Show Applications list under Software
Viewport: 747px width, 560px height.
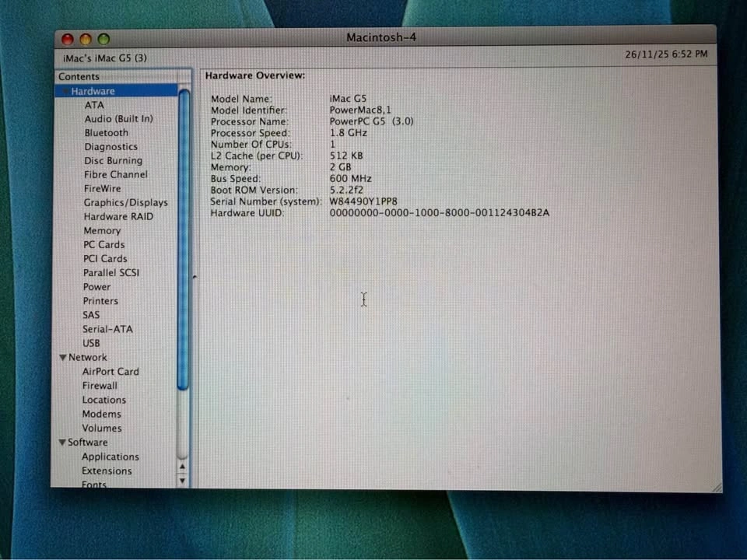coord(110,457)
